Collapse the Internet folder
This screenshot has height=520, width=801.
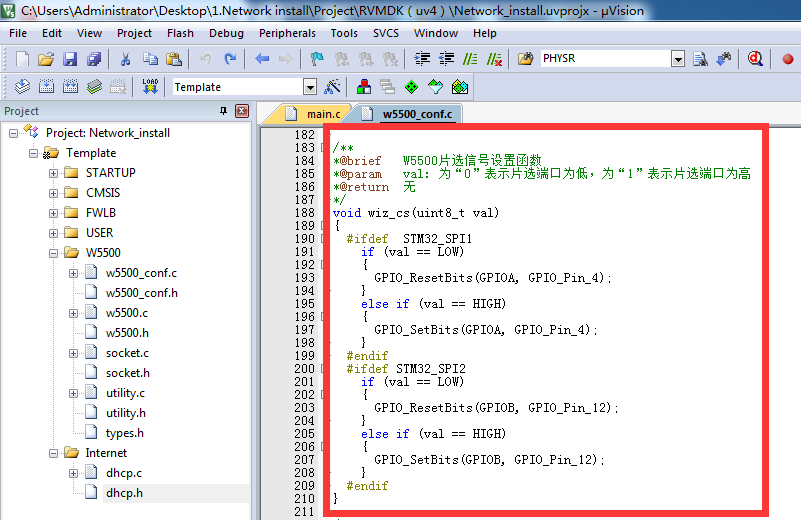[53, 454]
